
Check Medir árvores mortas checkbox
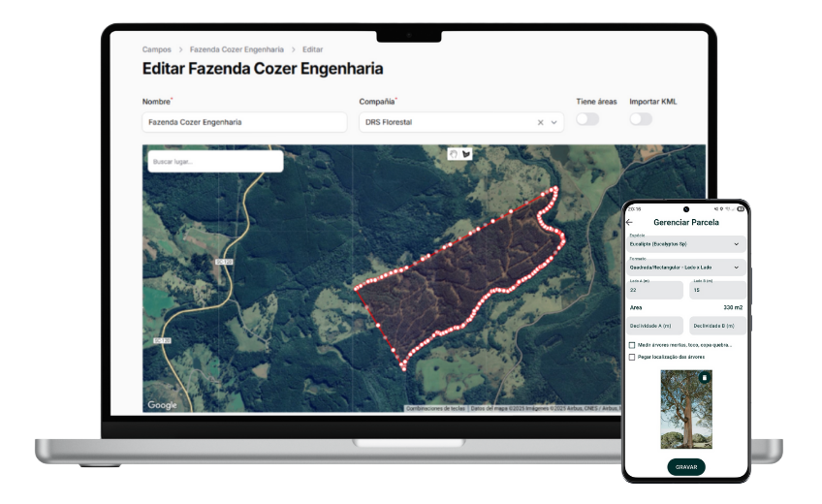tap(632, 344)
